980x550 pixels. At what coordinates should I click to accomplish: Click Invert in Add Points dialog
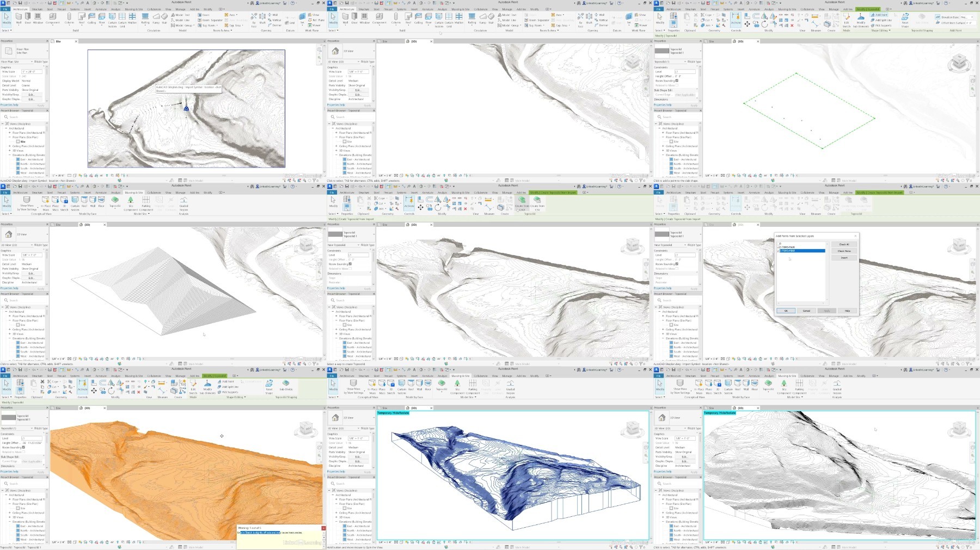point(844,258)
